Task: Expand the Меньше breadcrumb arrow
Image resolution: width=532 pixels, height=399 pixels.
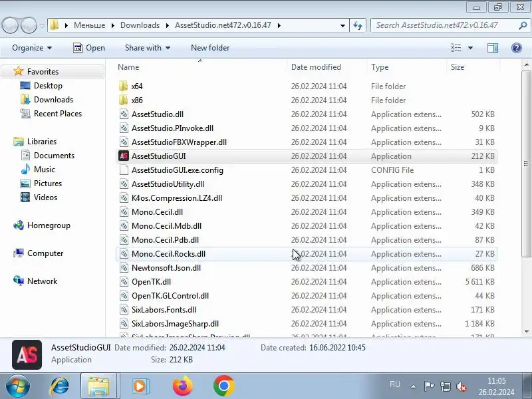Action: 112,25
